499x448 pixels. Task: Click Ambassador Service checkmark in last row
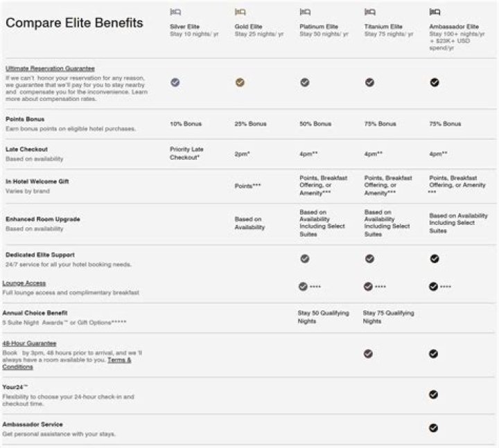pyautogui.click(x=434, y=428)
